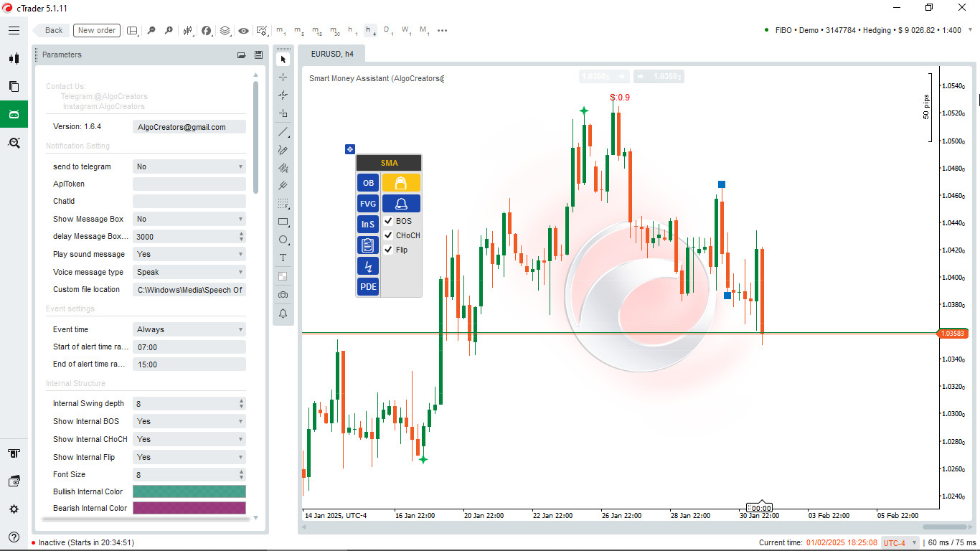Select the text annotation tool
Screen dimensions: 980x551
(x=283, y=258)
